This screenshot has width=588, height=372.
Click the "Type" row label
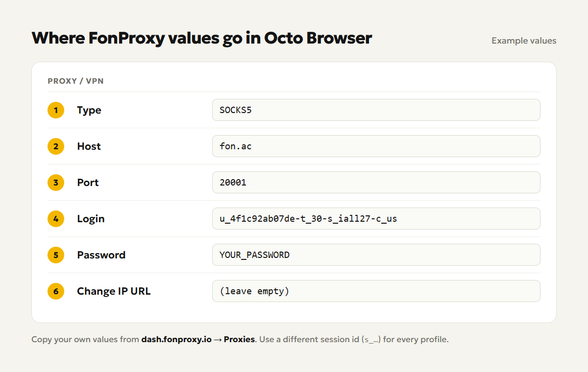[89, 110]
